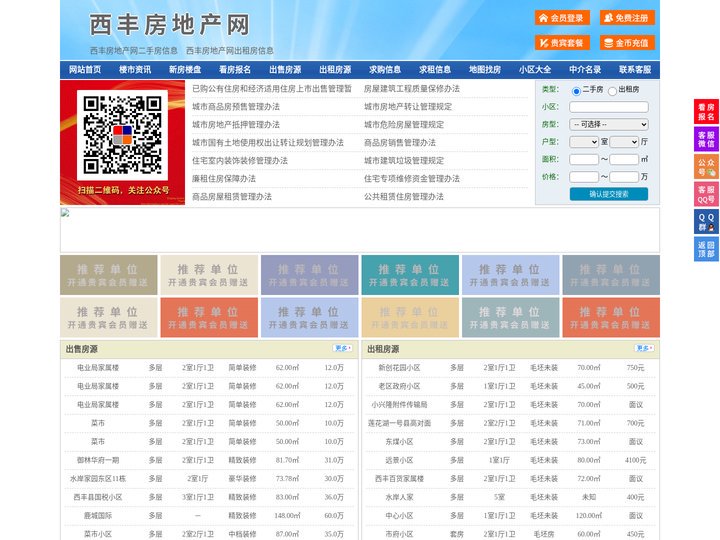Viewport: 720px width, 540px height.
Task: Go to 网站首页 in navigation bar
Action: (85, 70)
